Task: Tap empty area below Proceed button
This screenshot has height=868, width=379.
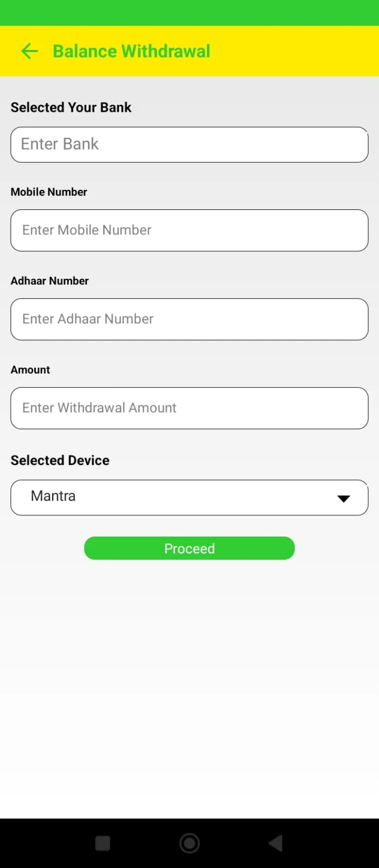Action: click(x=189, y=678)
